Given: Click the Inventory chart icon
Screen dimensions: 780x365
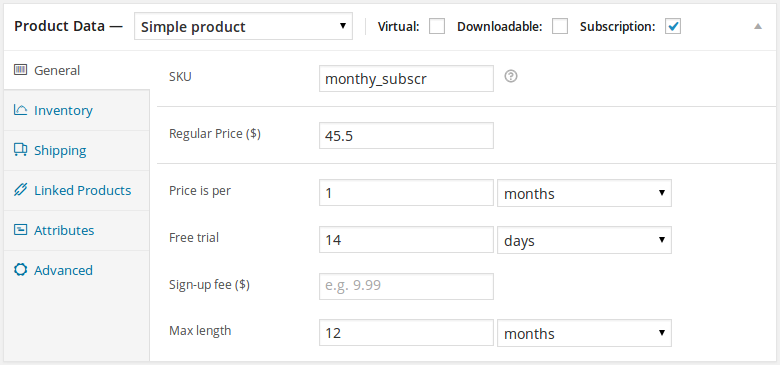Looking at the screenshot, I should point(20,109).
